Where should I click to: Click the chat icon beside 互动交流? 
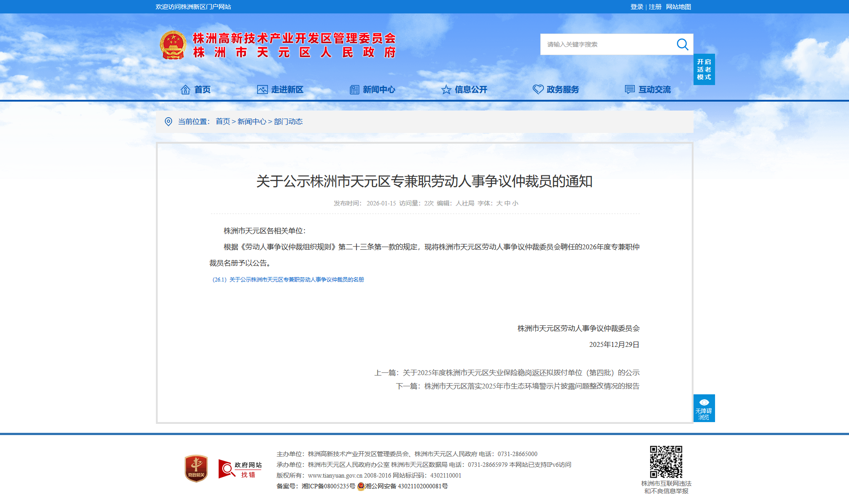coord(629,90)
